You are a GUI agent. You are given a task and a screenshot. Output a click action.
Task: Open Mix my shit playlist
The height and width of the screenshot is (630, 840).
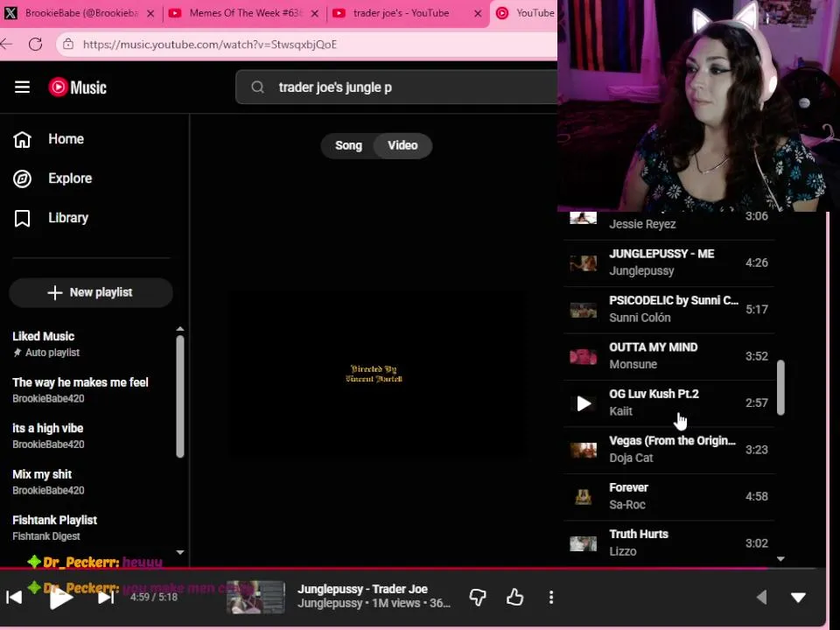(x=91, y=482)
